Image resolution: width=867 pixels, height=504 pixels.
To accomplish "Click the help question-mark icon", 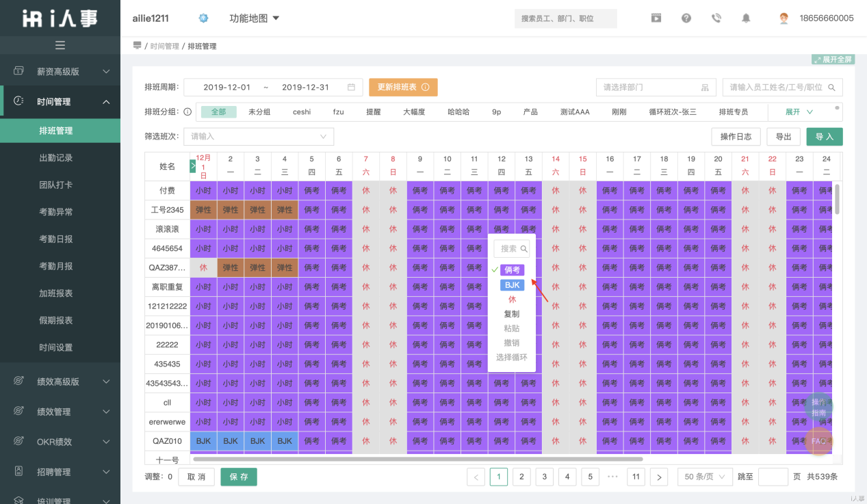I will click(x=686, y=18).
